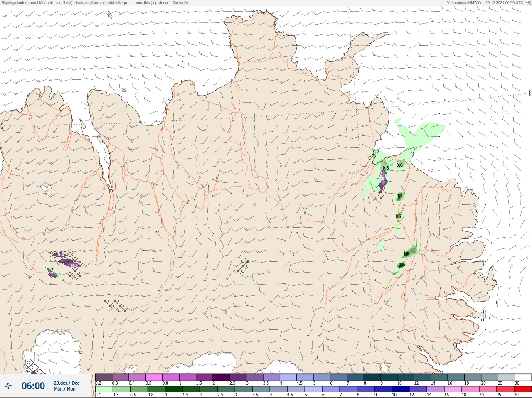Click the 06:00 forecast time display

pos(33,386)
